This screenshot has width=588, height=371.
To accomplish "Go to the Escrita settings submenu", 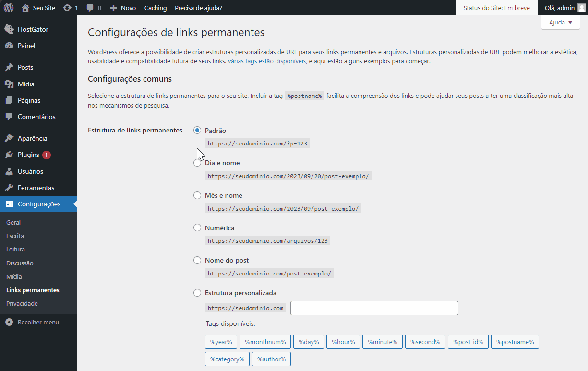I will click(x=15, y=236).
